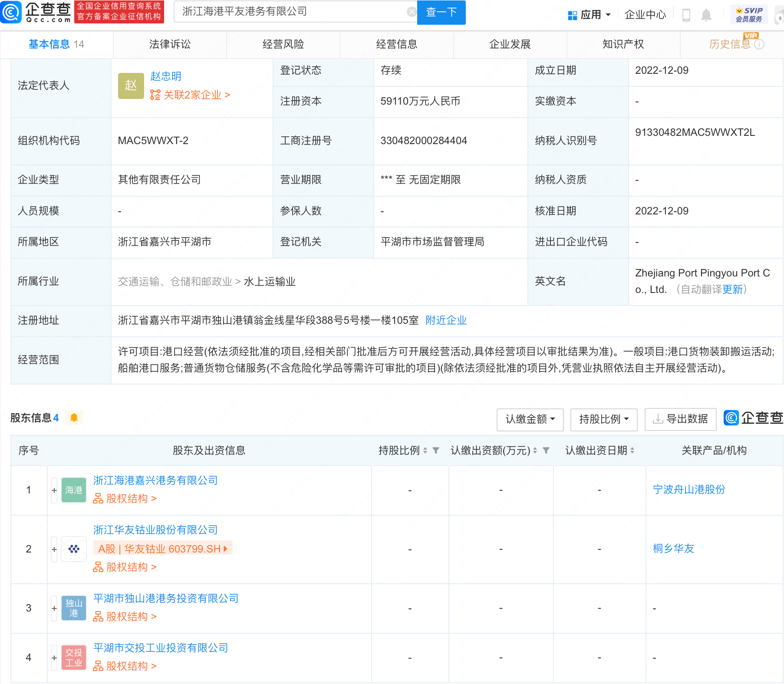Switch to 基本信息 tab
The height and width of the screenshot is (684, 784).
(56, 44)
